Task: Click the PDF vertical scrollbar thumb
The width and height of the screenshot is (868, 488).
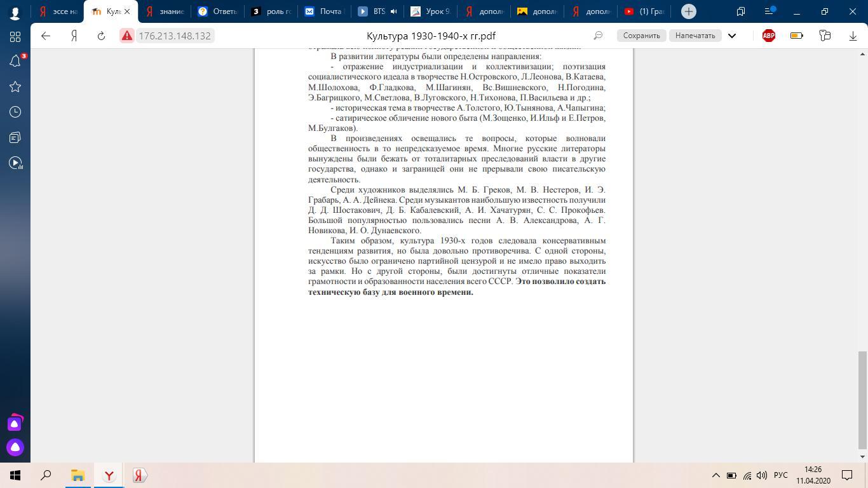Action: (x=862, y=400)
